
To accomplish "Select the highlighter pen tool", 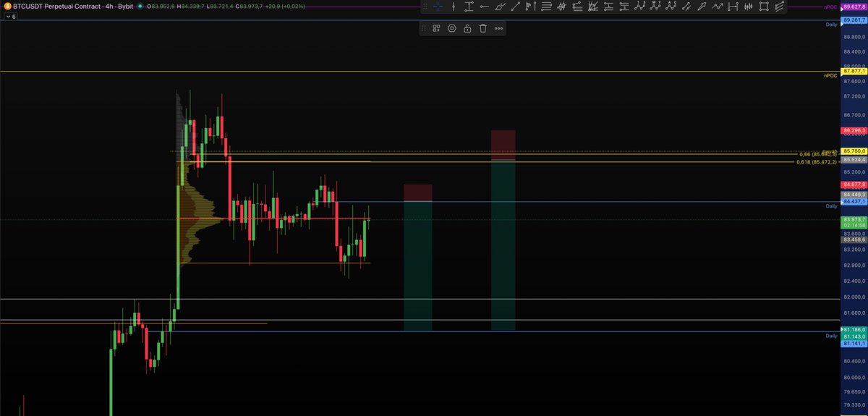I will pyautogui.click(x=703, y=7).
